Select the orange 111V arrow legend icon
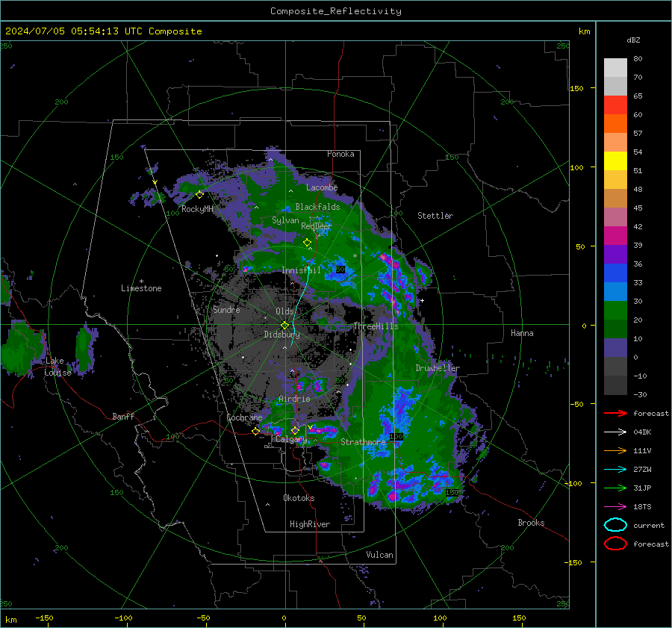 tap(615, 450)
